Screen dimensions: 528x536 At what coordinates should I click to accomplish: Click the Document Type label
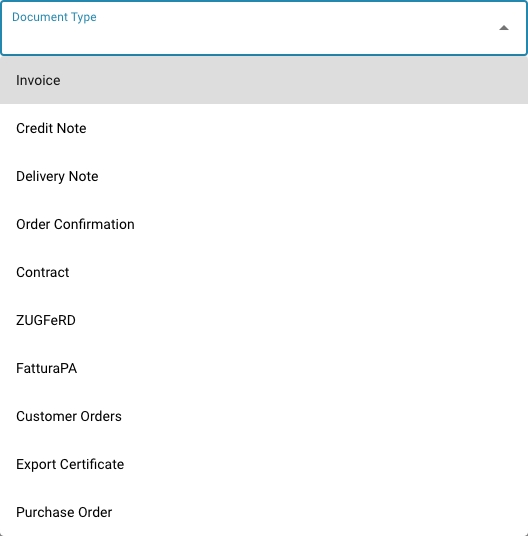54,17
